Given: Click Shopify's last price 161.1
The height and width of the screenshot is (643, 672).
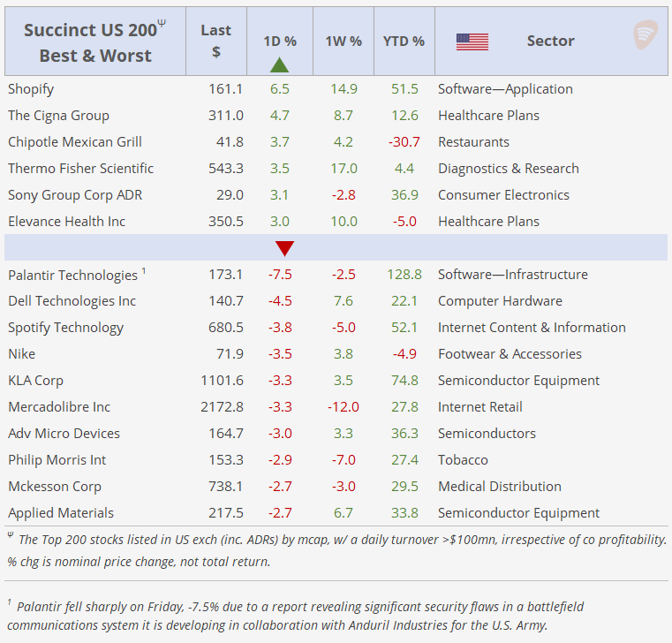Looking at the screenshot, I should pyautogui.click(x=225, y=89).
